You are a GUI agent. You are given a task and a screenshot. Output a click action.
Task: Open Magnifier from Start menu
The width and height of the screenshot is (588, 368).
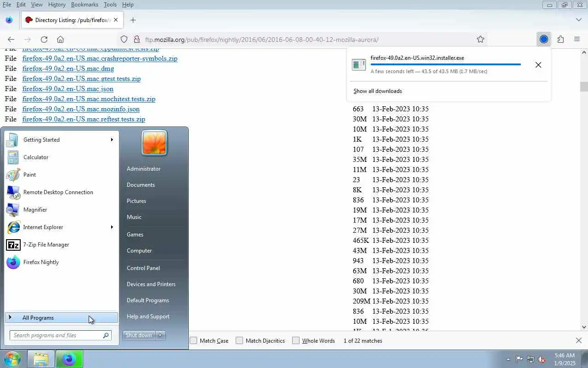tap(61, 210)
